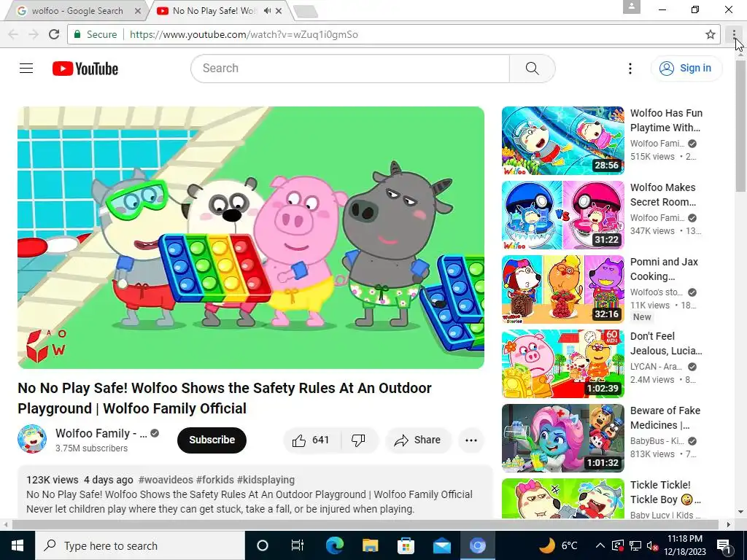Switch to wolfoo Google Search tab
The height and width of the screenshot is (560, 747).
[77, 10]
